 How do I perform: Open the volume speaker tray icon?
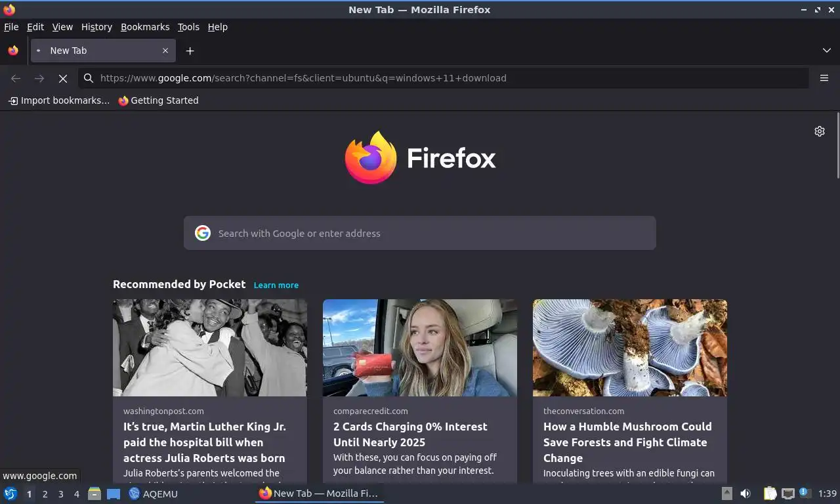coord(745,493)
